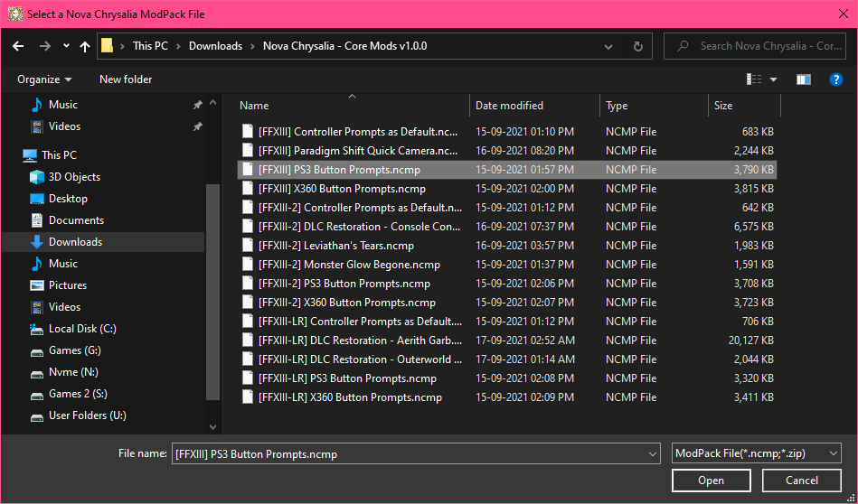
Task: Click This PC in address breadcrumb
Action: click(150, 46)
